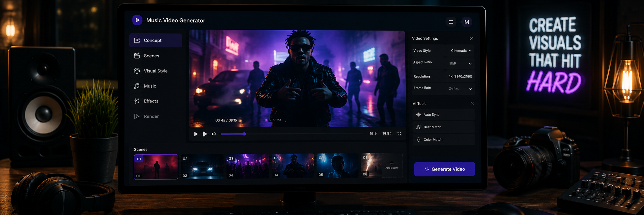
Task: Toggle fullscreen preview icon
Action: 399,134
